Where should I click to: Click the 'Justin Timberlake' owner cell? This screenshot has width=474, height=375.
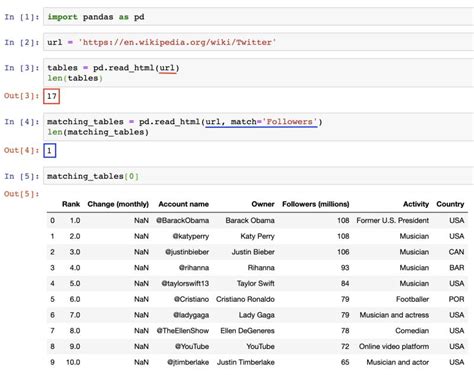click(246, 362)
